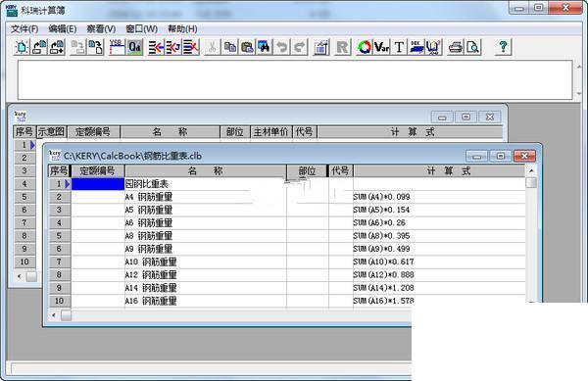The height and width of the screenshot is (381, 588).
Task: Click formula SUM(A16)*1.578
Action: 383,301
